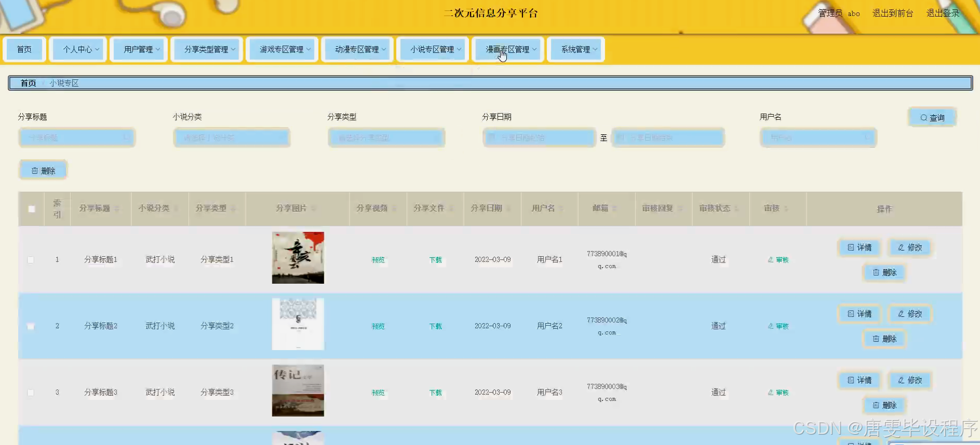Click 预览 video link for 分享标题1
980x445 pixels.
tap(378, 260)
